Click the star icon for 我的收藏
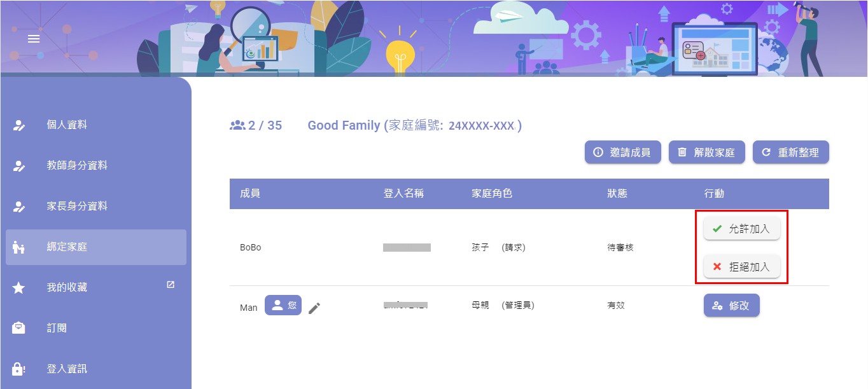Image resolution: width=868 pixels, height=389 pixels. click(x=19, y=288)
